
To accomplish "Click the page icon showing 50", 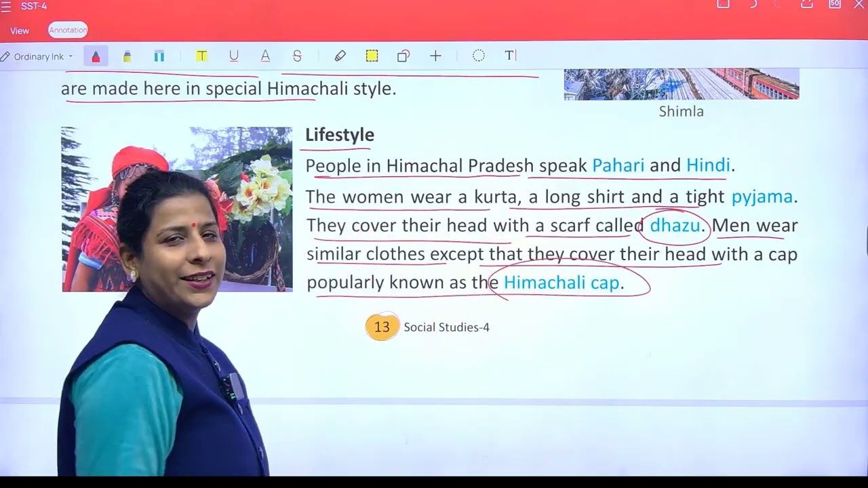I will pos(835,5).
